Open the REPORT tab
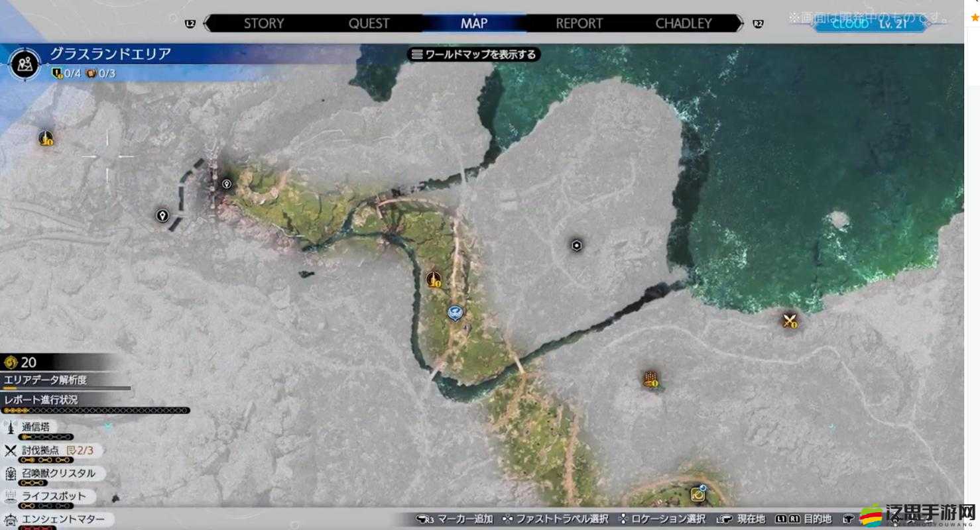 (579, 23)
